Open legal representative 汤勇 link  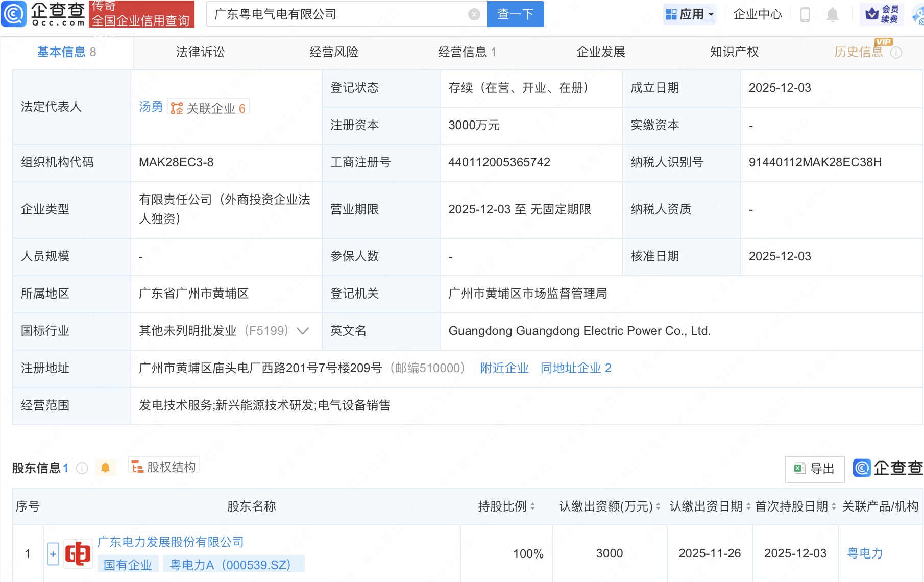[151, 107]
